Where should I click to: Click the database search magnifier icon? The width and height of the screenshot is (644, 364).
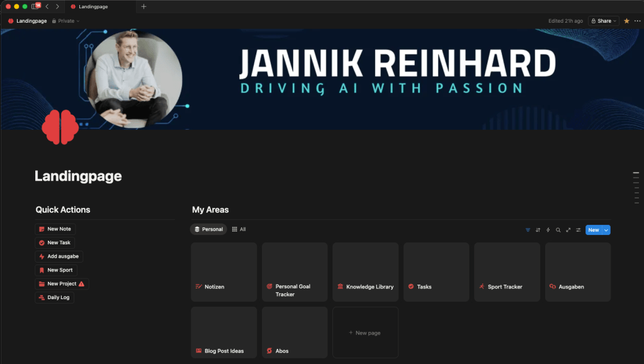pos(558,230)
